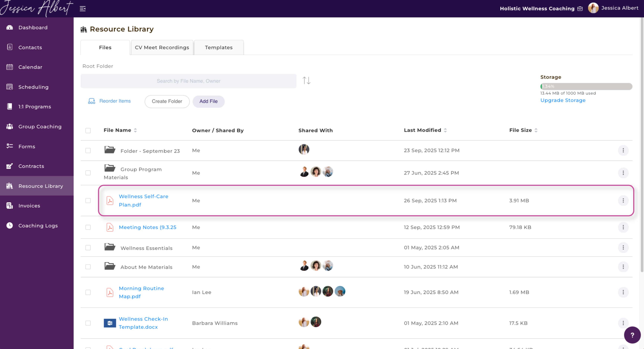The width and height of the screenshot is (644, 349).
Task: Click the sort order arrows icon
Action: [306, 81]
